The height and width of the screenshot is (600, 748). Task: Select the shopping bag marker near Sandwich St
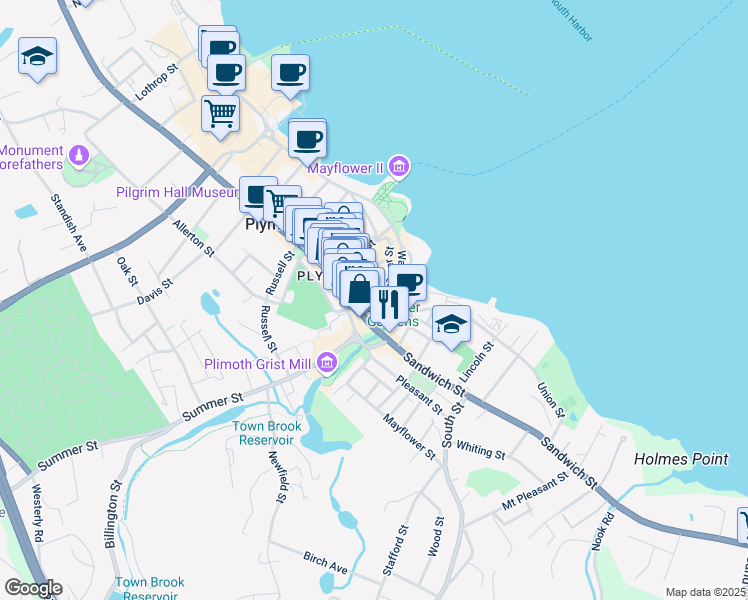tap(359, 291)
